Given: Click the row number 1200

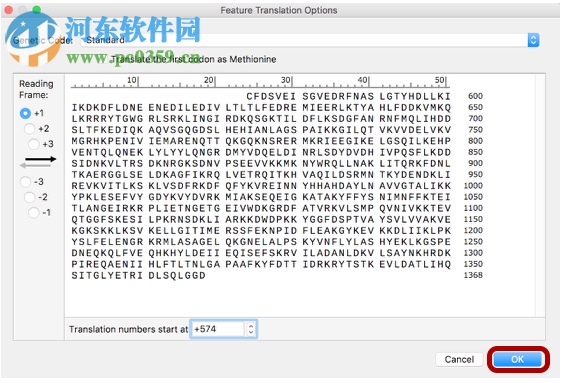Looking at the screenshot, I should pos(473,230).
